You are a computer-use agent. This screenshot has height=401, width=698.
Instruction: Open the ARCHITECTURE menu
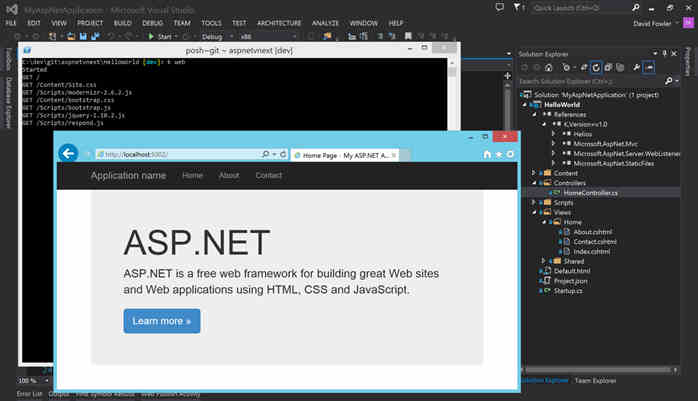point(279,23)
